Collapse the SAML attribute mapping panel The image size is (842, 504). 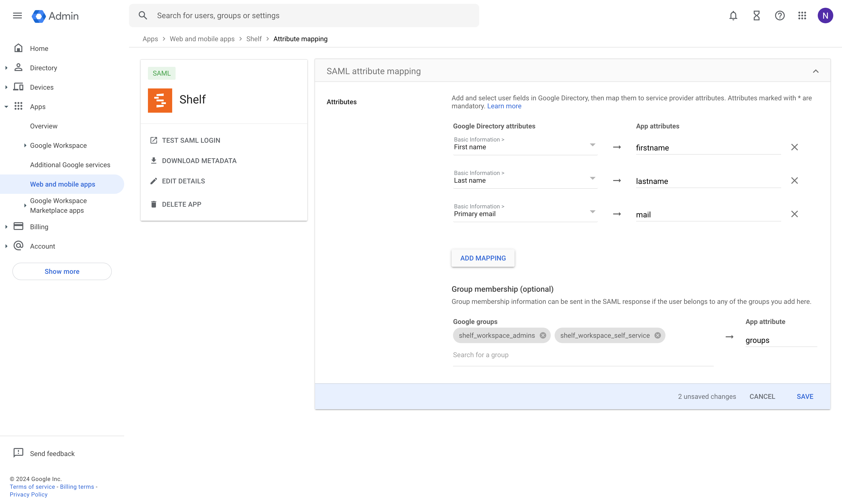[x=816, y=71]
